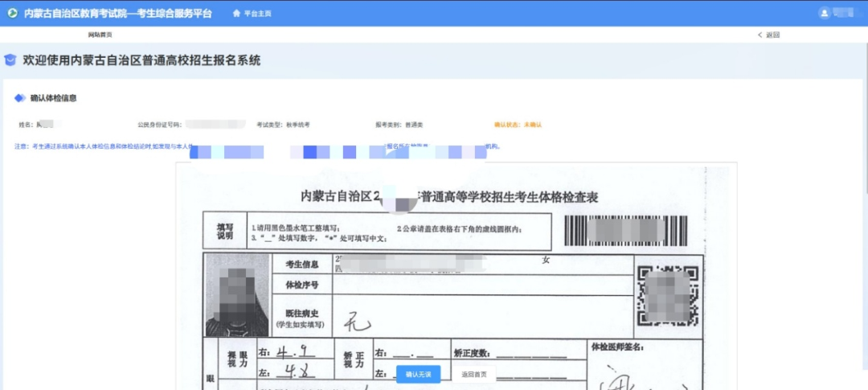Open the user avatar icon
868x390 pixels.
825,13
